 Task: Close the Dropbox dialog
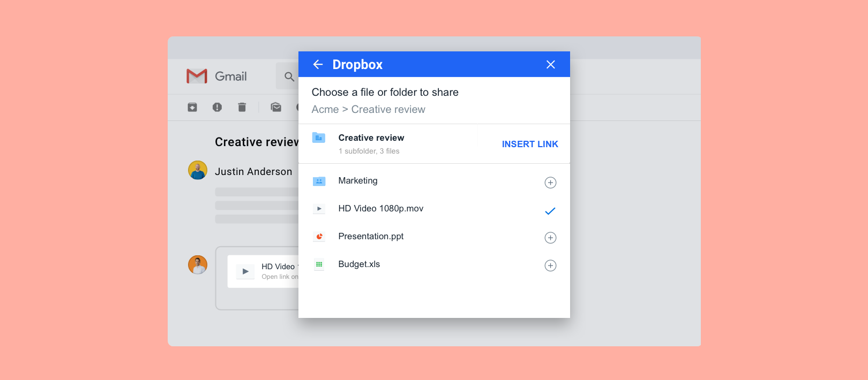point(550,64)
